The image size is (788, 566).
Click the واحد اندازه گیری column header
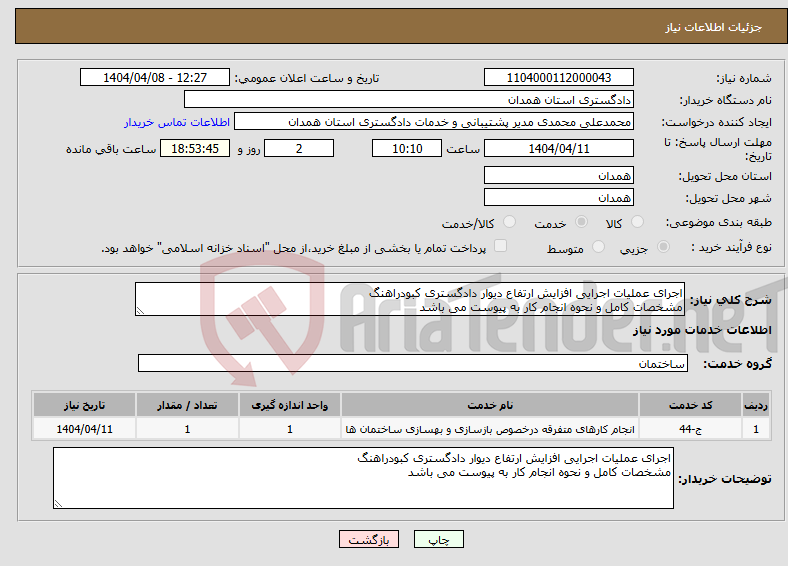pos(289,405)
